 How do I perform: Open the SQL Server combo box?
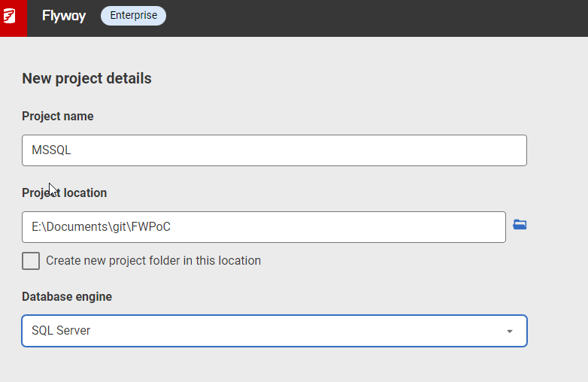coord(274,331)
